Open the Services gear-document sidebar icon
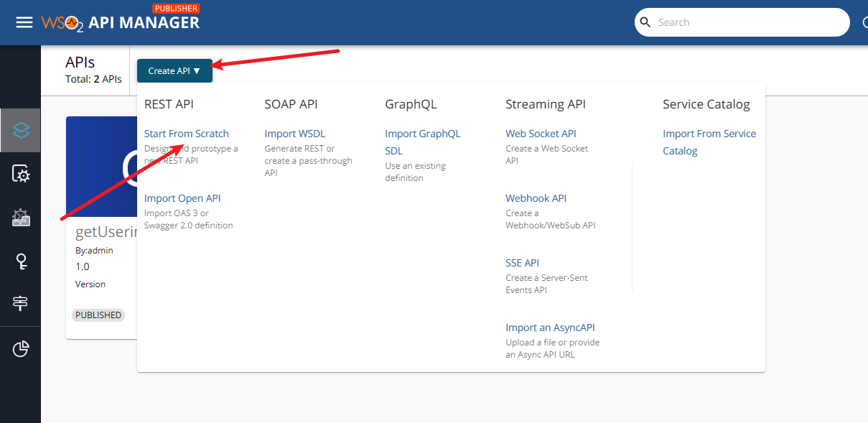Image resolution: width=868 pixels, height=423 pixels. 21,174
